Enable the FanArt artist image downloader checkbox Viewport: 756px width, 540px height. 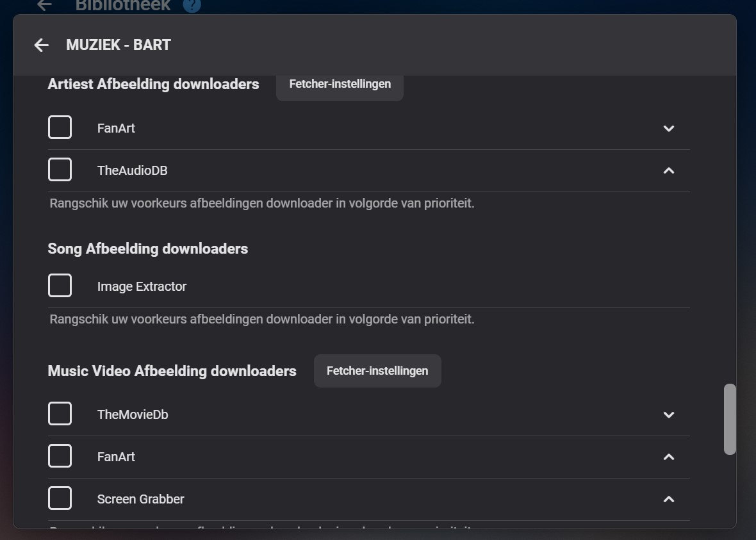60,127
